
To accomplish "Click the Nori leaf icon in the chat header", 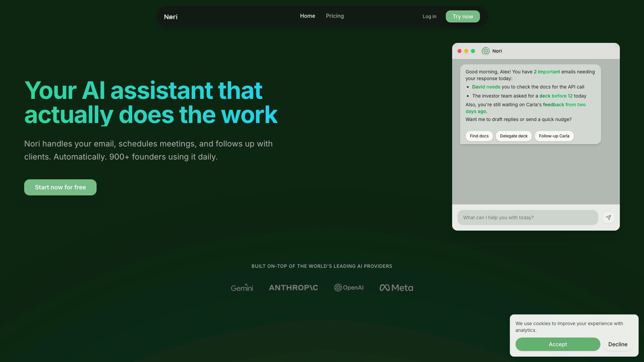I will click(x=485, y=51).
